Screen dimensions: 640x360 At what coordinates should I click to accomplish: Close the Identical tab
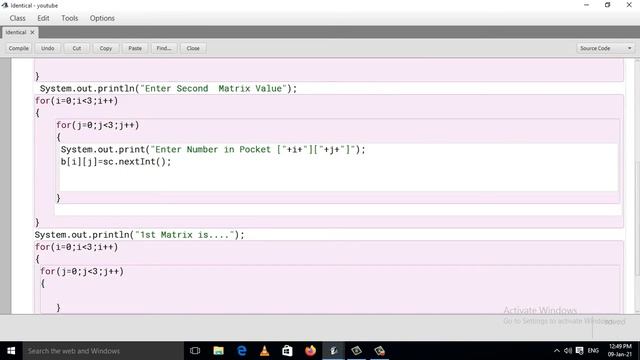click(x=33, y=32)
